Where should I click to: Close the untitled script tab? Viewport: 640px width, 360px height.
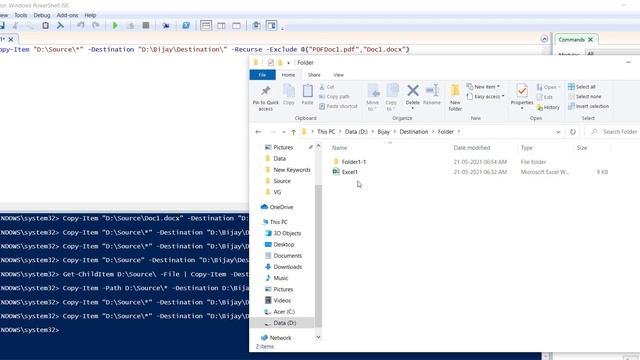click(11, 40)
